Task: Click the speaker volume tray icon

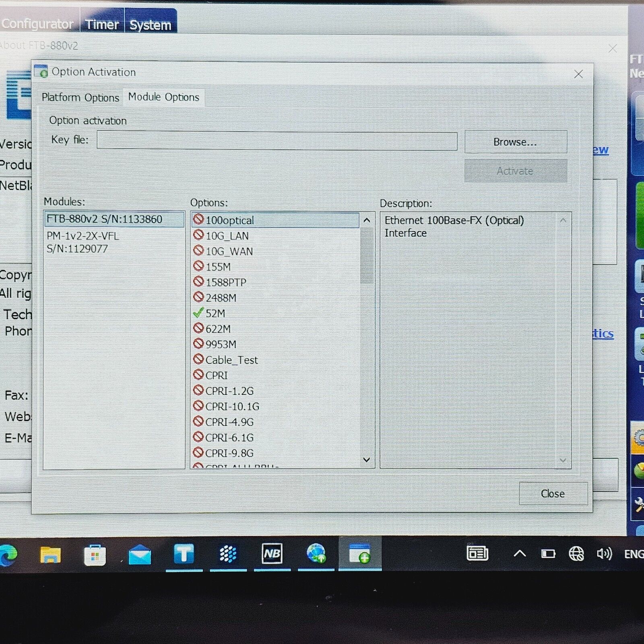Action: pyautogui.click(x=604, y=554)
